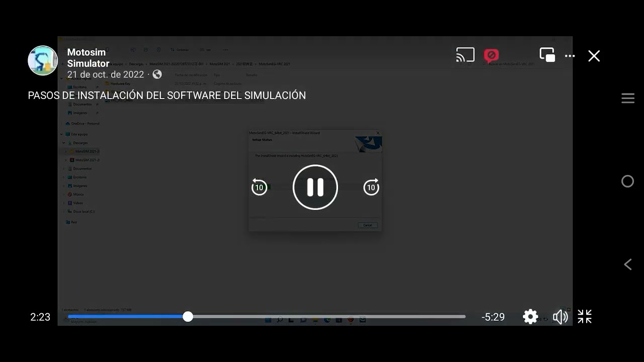Tap the post date 21 de oct. de 2022
This screenshot has height=362, width=644.
[106, 74]
